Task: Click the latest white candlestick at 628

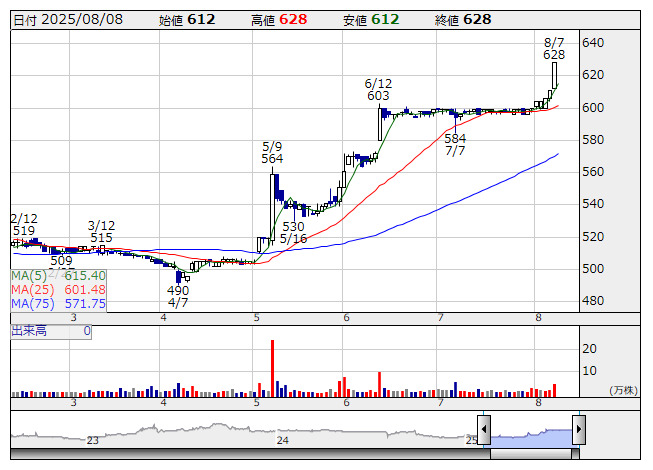Action: 554,75
